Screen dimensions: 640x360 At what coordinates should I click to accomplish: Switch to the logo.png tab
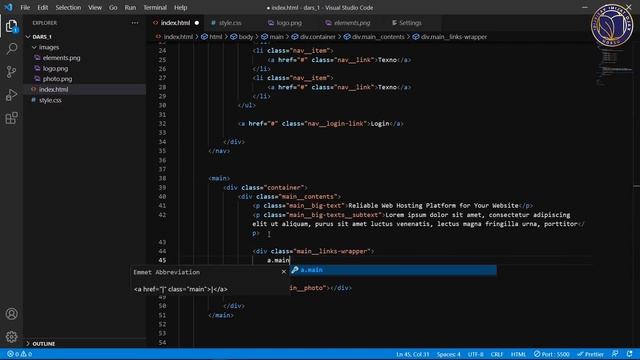289,23
